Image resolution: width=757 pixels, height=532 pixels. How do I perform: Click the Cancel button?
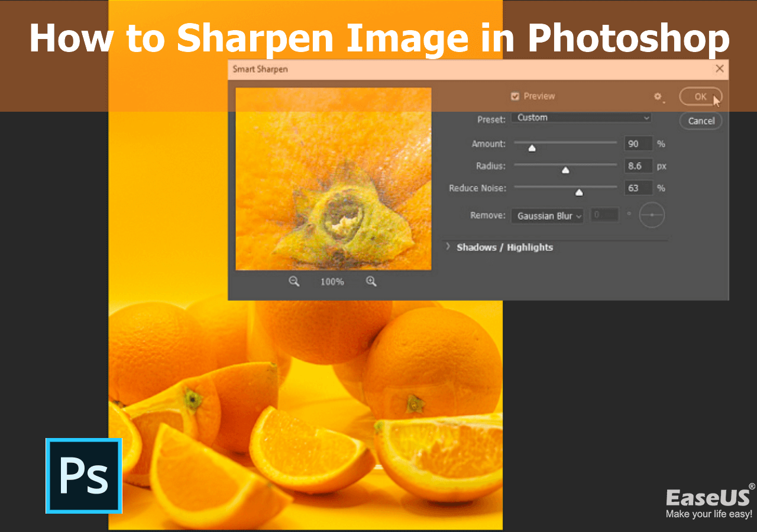pyautogui.click(x=700, y=121)
